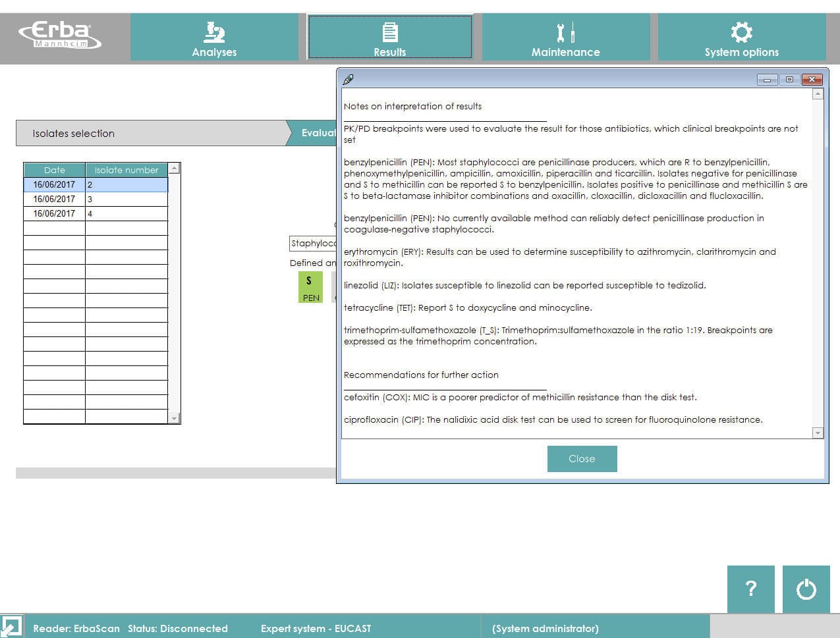
Task: Click the notes dialog scrollbar down arrow
Action: 817,433
